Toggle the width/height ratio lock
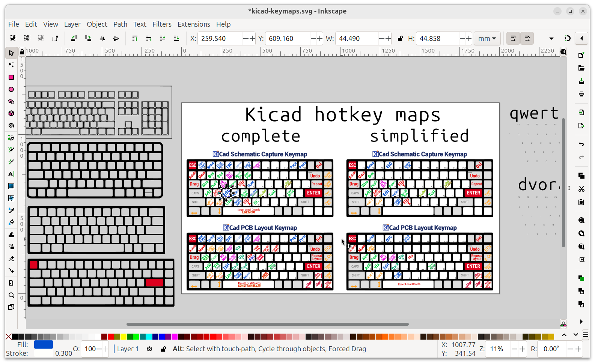595x364 pixels. tap(400, 38)
